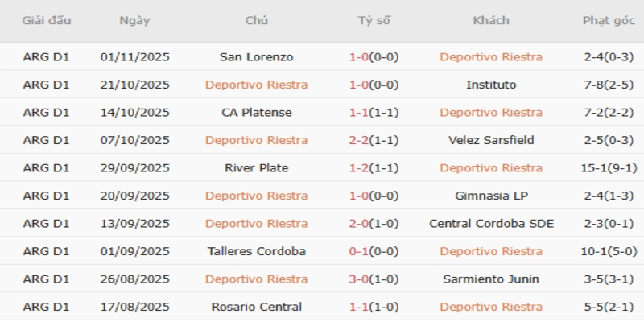Image resolution: width=644 pixels, height=322 pixels.
Task: Click Rosario Central team link
Action: click(x=256, y=307)
